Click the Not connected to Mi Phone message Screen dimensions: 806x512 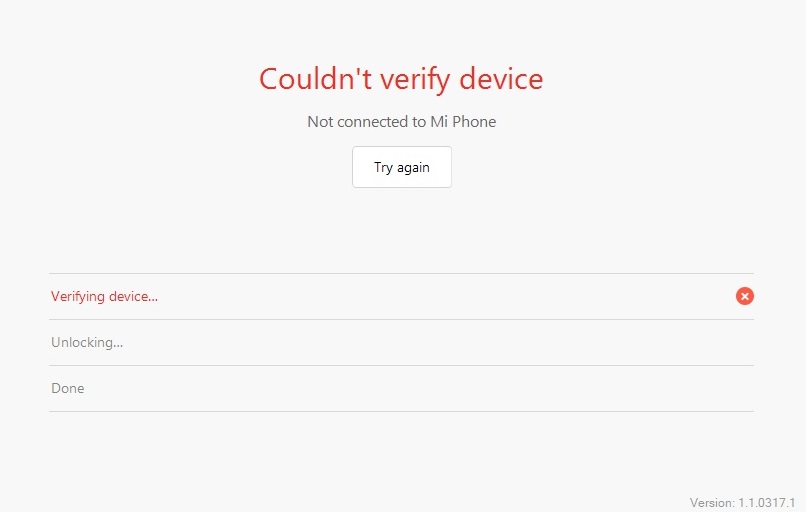[x=401, y=122]
